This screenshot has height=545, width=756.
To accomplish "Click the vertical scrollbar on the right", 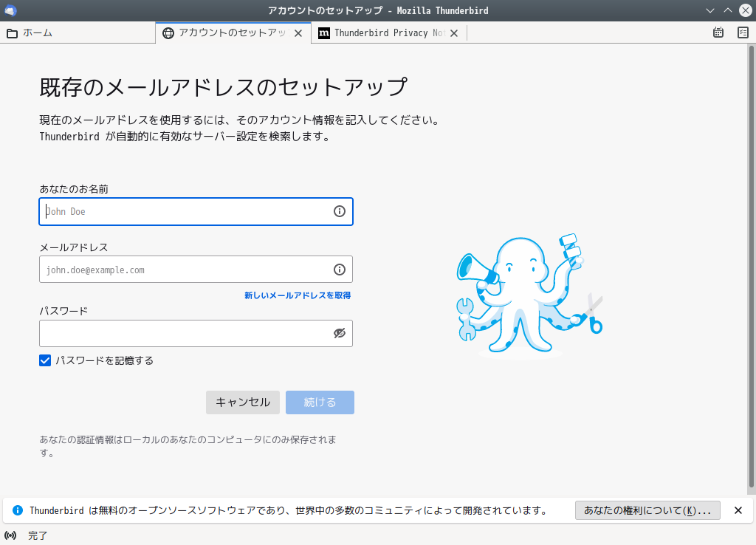I will (751, 267).
